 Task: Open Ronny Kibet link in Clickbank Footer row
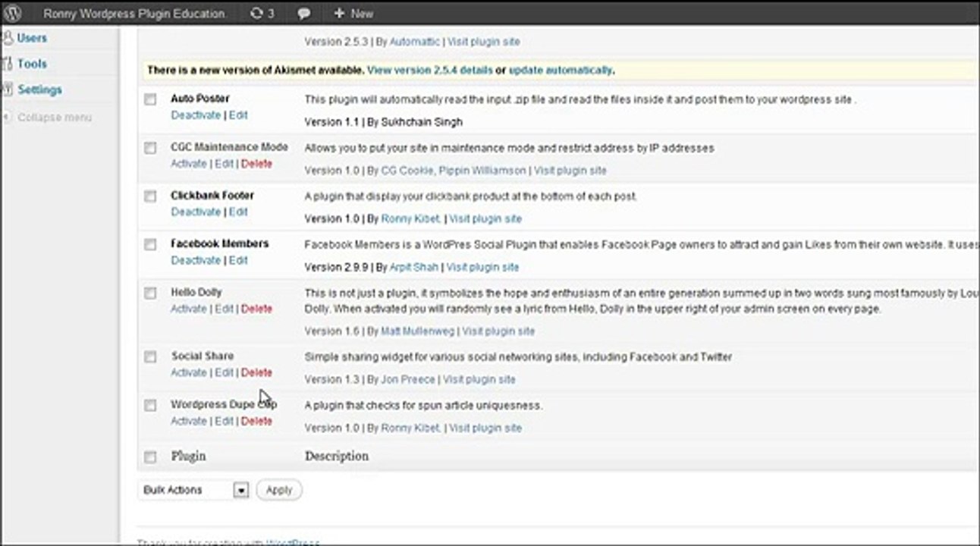coord(410,218)
